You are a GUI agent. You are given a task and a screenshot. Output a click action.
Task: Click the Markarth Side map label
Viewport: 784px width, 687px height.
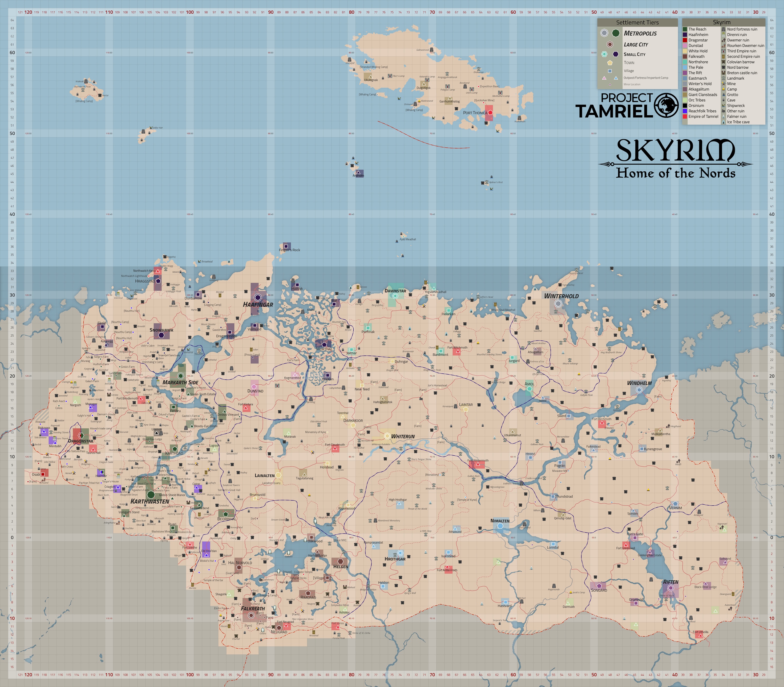pyautogui.click(x=180, y=382)
